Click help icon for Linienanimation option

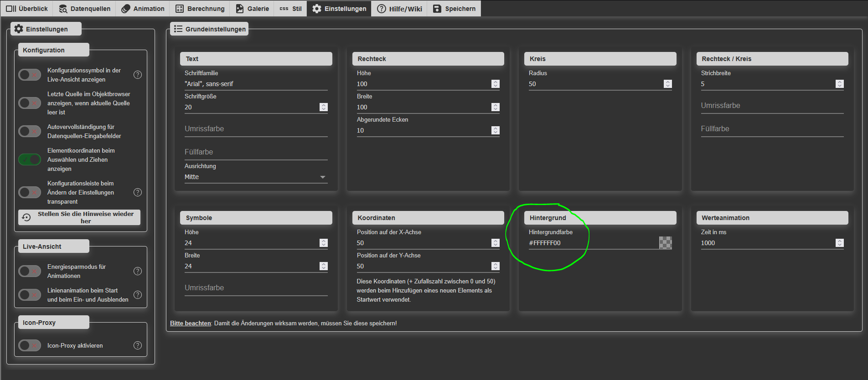click(138, 295)
